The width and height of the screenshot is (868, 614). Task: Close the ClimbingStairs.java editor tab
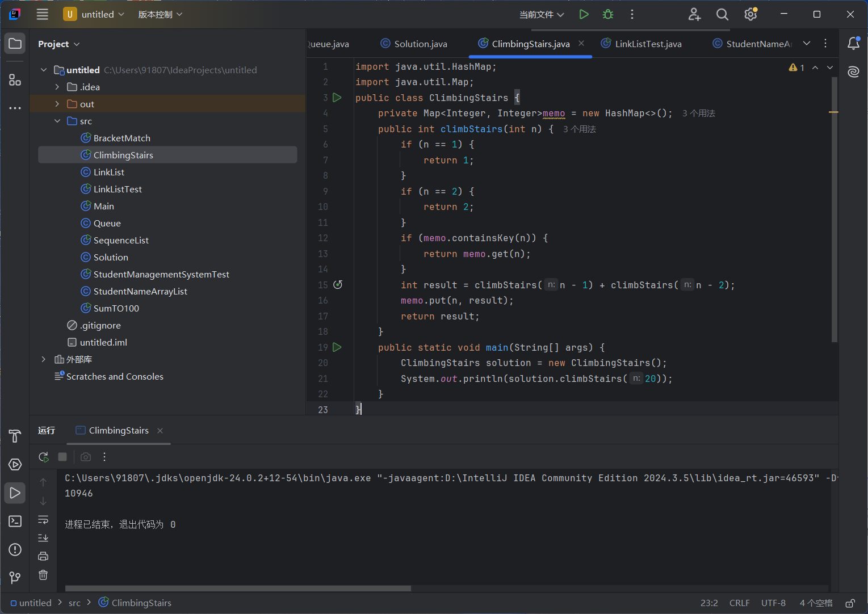[581, 43]
